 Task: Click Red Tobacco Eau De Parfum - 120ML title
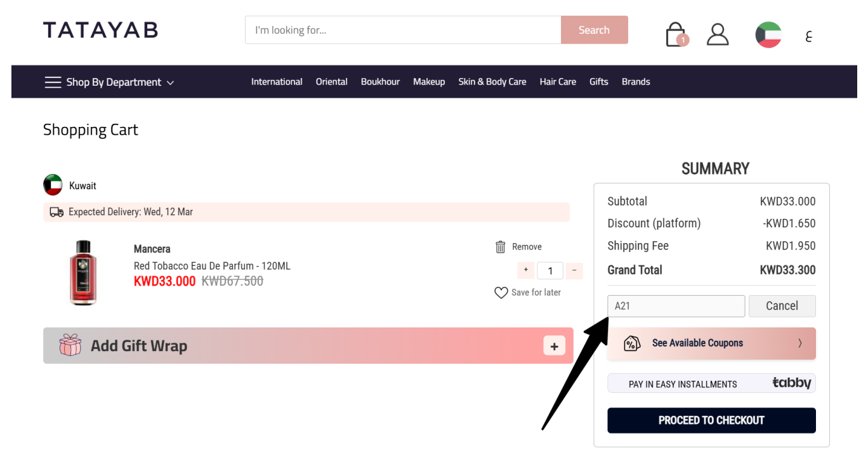point(212,266)
